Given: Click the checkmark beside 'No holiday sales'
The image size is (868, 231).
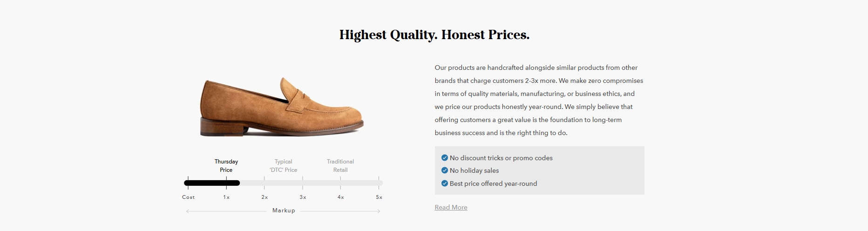Looking at the screenshot, I should 444,170.
